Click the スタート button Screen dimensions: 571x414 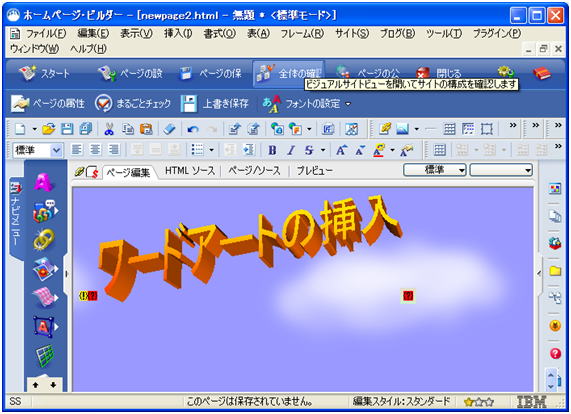[44, 74]
